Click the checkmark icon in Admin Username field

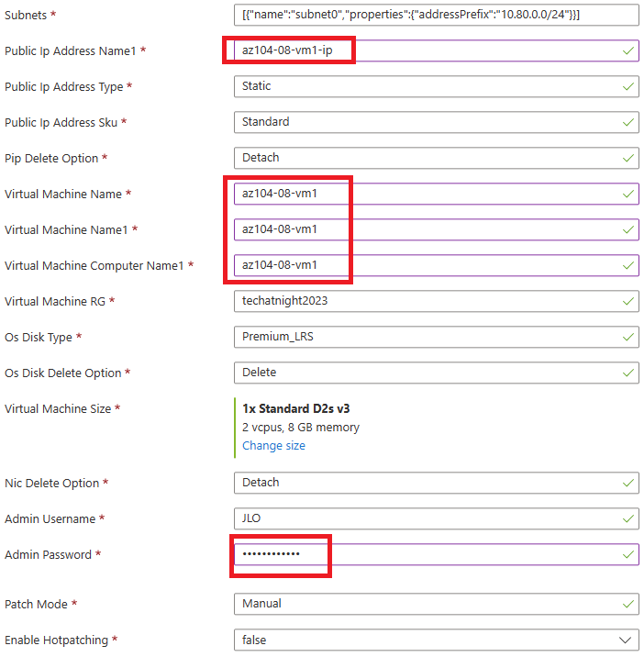[x=627, y=519]
